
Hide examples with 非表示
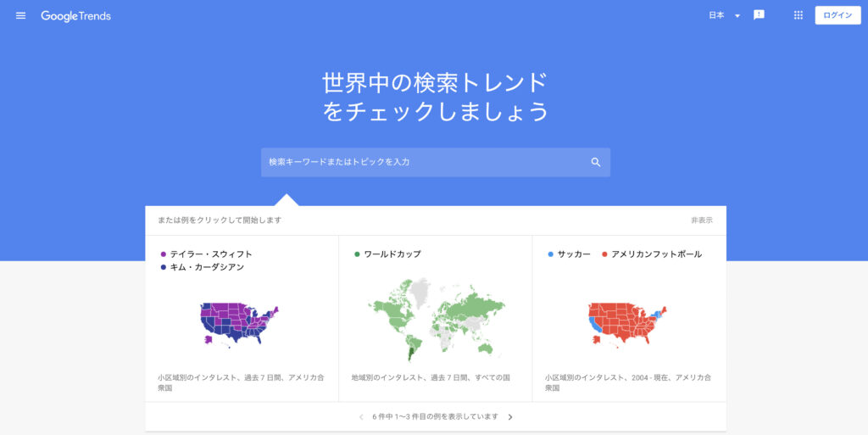point(701,220)
